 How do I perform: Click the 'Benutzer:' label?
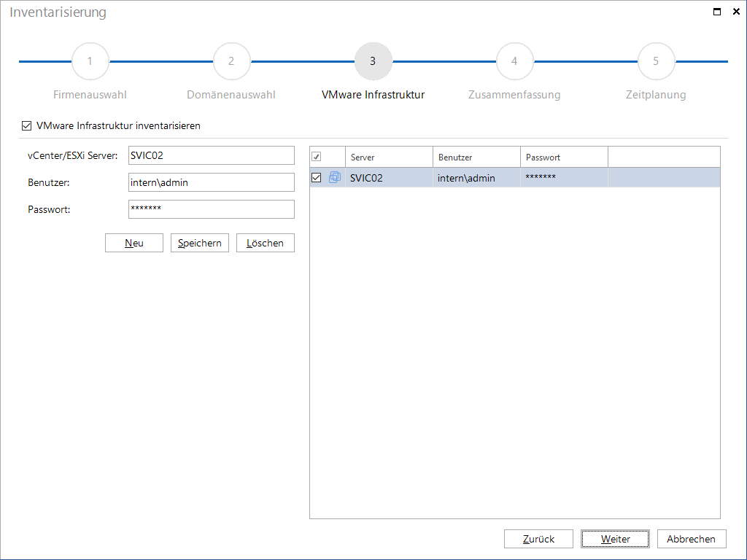pyautogui.click(x=49, y=182)
